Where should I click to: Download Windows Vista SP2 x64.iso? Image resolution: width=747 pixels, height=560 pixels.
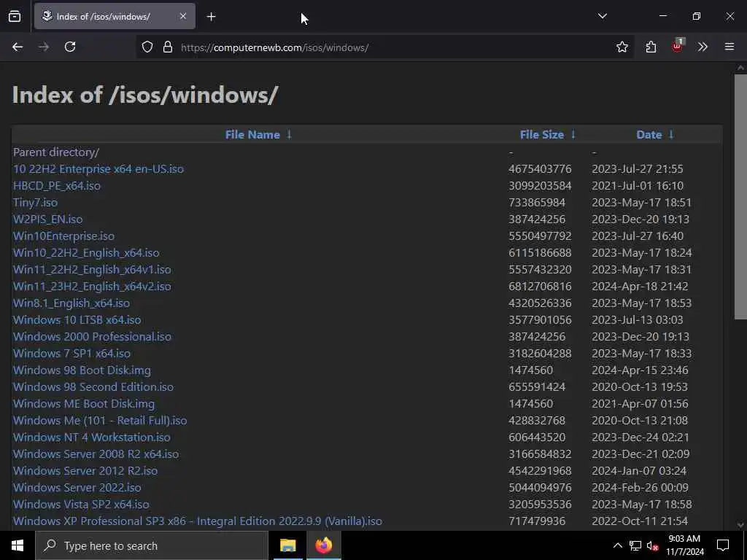(81, 505)
